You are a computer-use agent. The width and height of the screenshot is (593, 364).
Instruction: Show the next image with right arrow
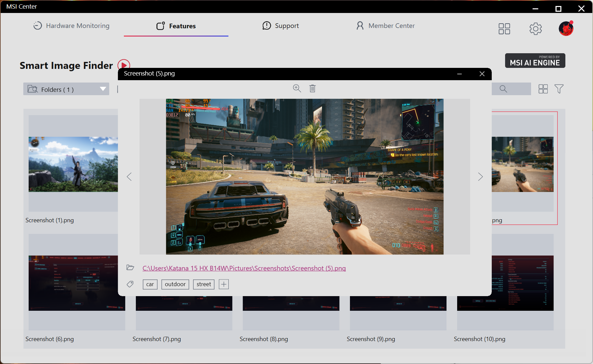click(x=480, y=177)
